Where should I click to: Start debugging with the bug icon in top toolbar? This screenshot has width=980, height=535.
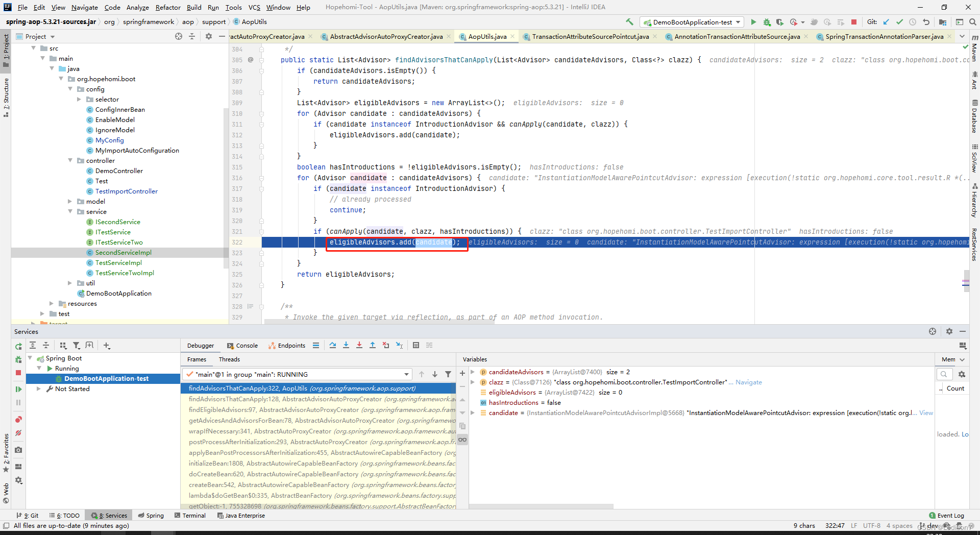tap(767, 22)
